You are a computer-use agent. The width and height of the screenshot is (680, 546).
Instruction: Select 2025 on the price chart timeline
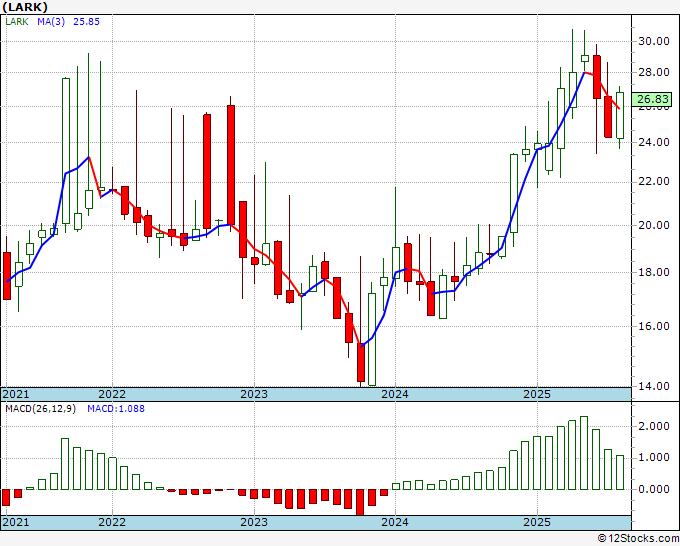(x=537, y=394)
